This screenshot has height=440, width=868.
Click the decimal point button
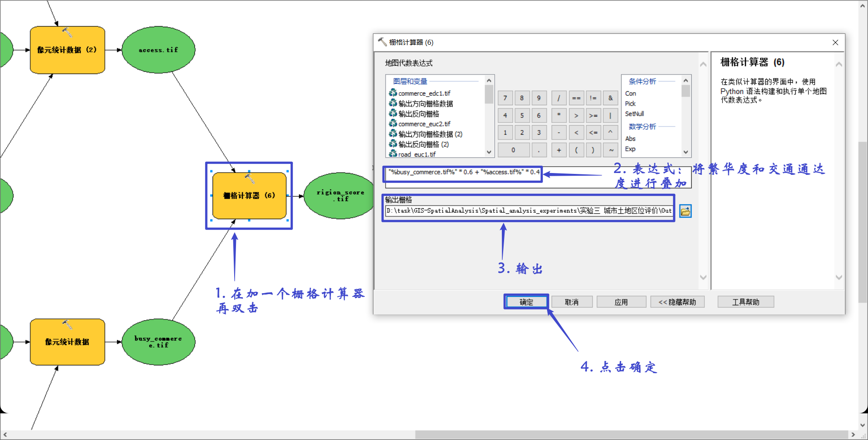pyautogui.click(x=539, y=150)
